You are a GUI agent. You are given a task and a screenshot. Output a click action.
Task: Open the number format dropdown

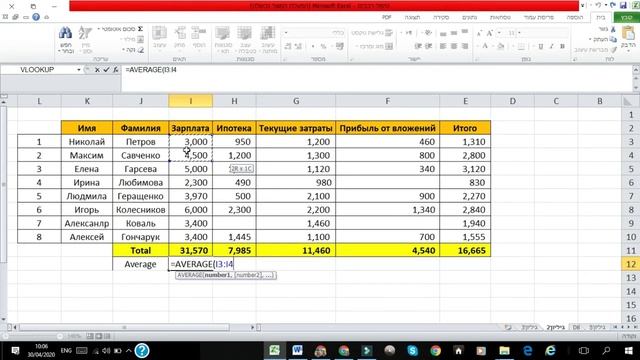coord(286,33)
